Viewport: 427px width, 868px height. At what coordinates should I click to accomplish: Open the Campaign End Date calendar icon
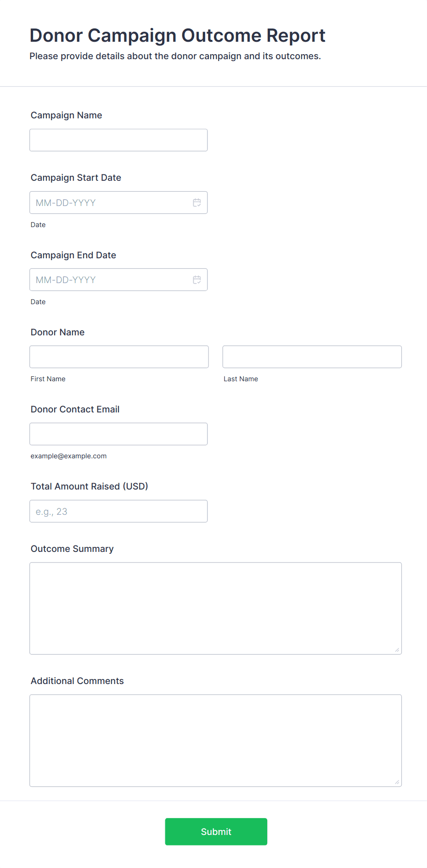coord(197,280)
